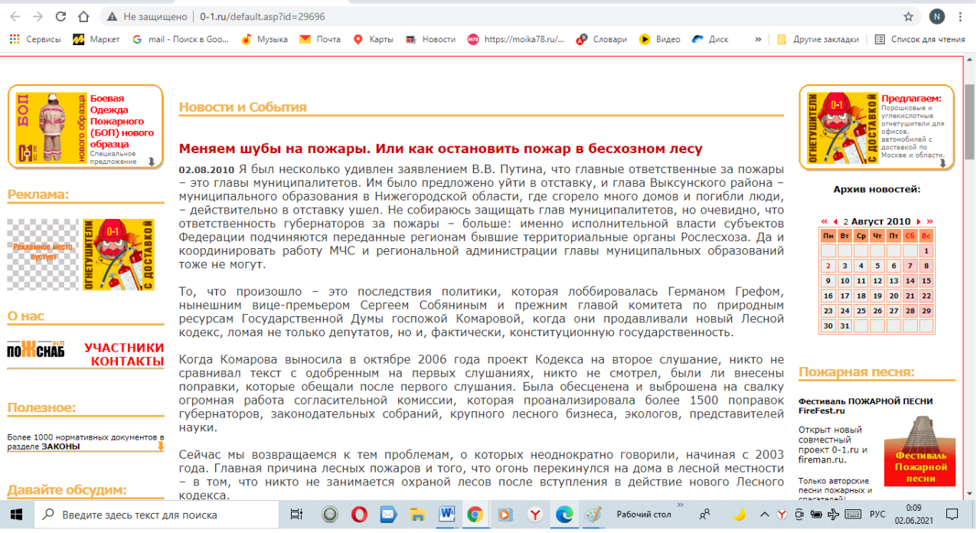This screenshot has height=533, width=980.
Task: Go to previous month in calendar
Action: 835,221
